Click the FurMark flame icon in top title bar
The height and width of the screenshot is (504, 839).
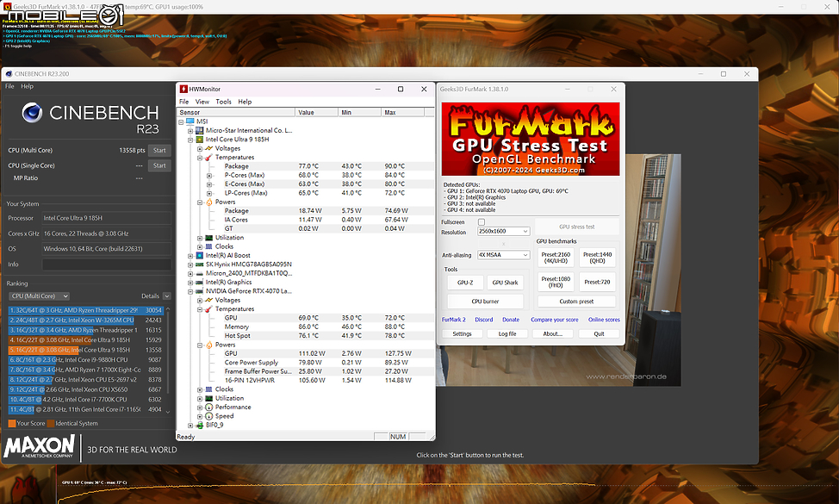(7, 6)
